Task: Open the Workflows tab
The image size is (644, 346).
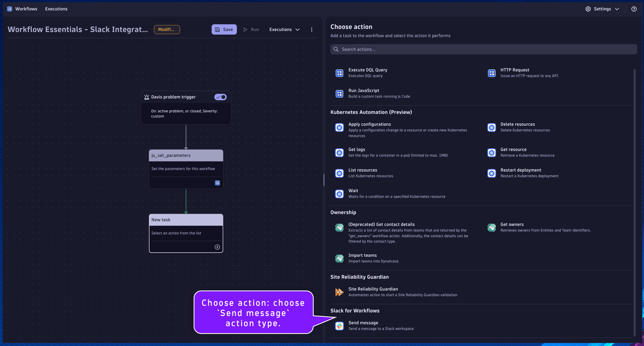Action: 26,9
